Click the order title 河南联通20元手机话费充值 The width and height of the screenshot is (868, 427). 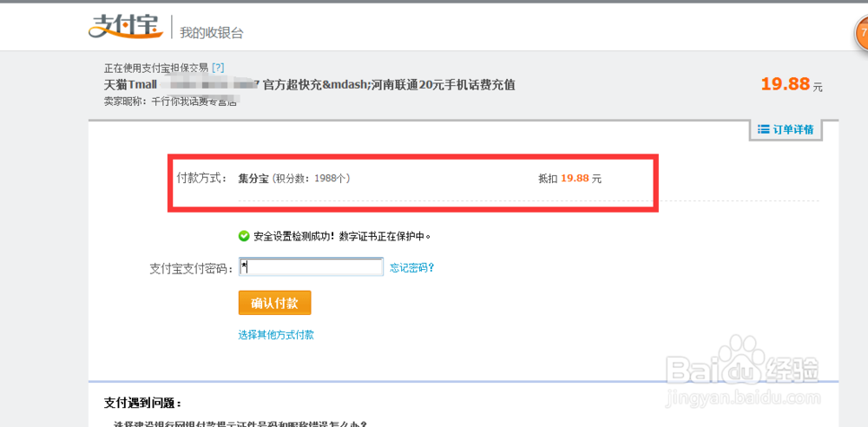point(443,85)
